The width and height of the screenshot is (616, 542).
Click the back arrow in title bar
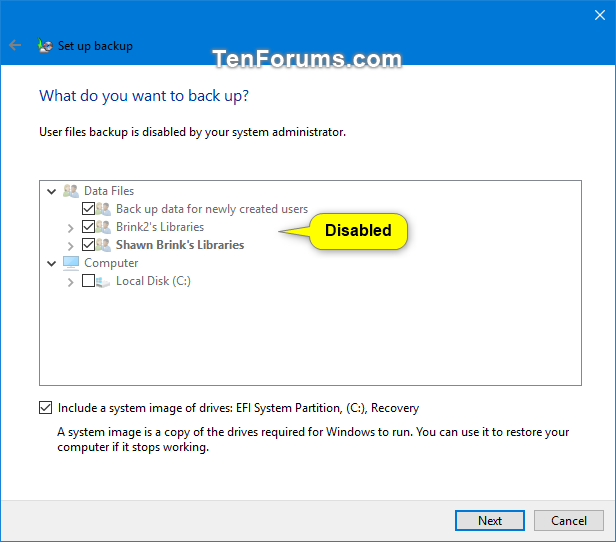15,45
